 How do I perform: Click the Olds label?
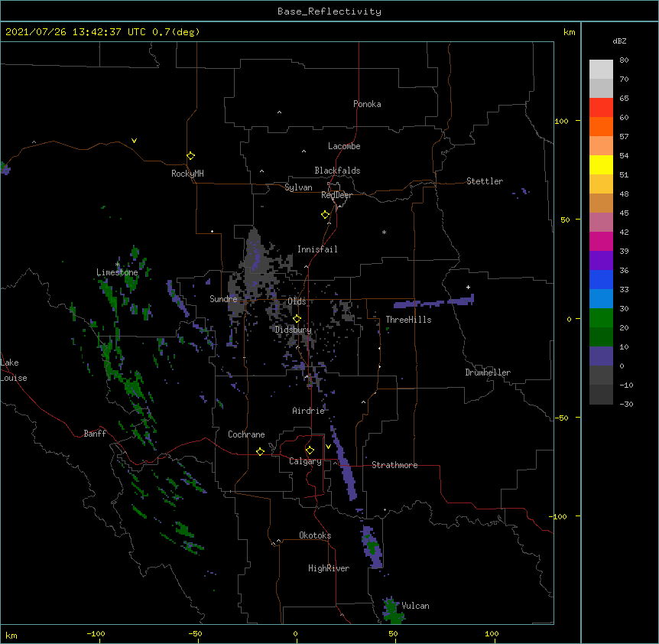(x=297, y=301)
